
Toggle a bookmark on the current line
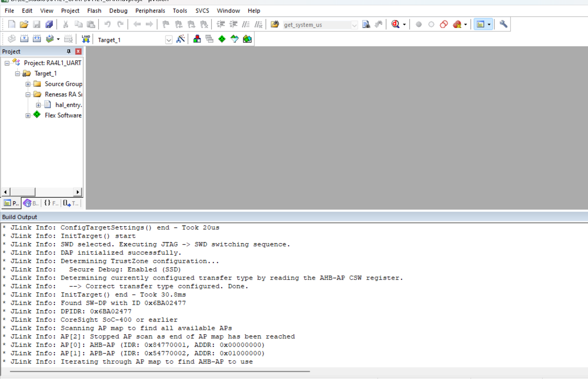coord(166,24)
